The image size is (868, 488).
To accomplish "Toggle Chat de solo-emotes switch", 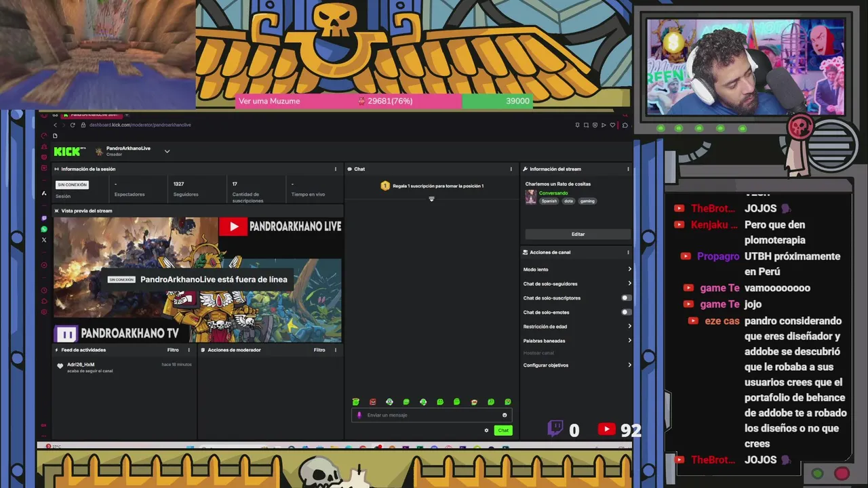I will tap(626, 312).
